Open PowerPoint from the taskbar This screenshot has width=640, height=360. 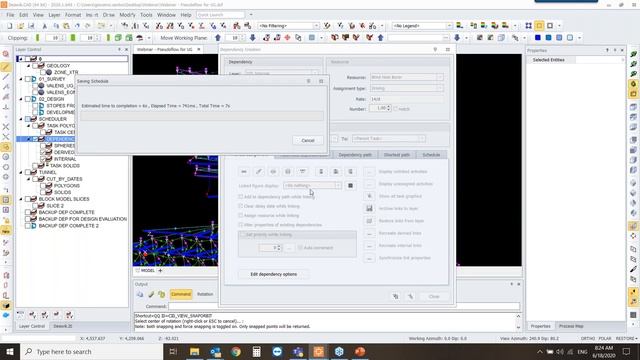pos(360,351)
